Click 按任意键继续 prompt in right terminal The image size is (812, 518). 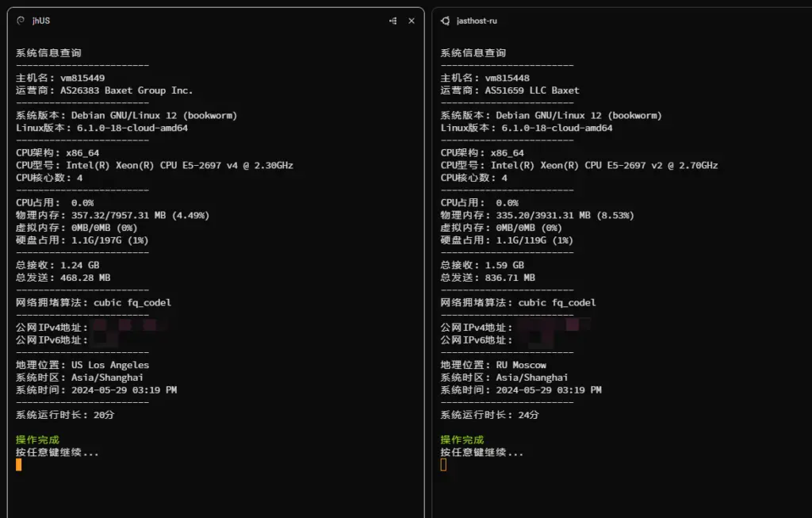pyautogui.click(x=482, y=452)
